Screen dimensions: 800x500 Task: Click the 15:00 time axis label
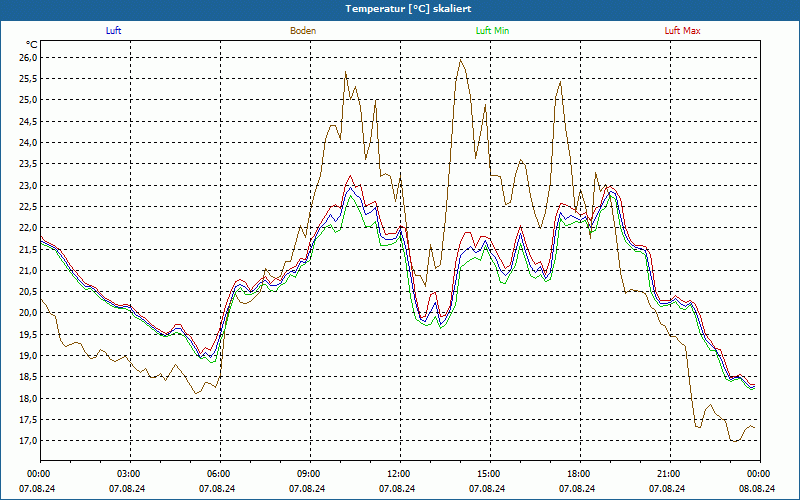(488, 474)
